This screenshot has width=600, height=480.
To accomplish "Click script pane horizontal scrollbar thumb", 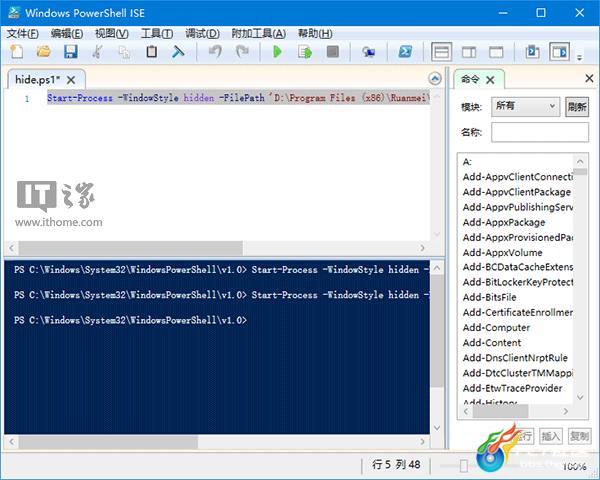I will pyautogui.click(x=130, y=248).
